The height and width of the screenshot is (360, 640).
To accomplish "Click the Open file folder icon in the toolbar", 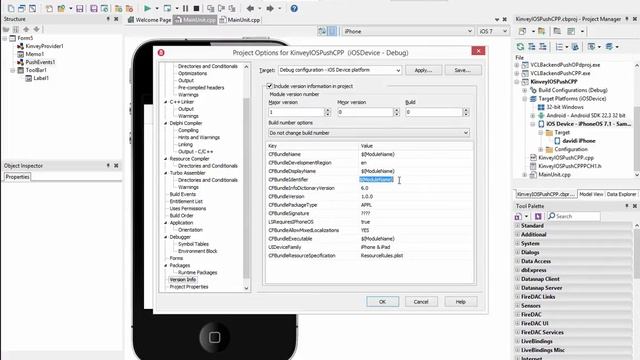I will pyautogui.click(x=61, y=8).
